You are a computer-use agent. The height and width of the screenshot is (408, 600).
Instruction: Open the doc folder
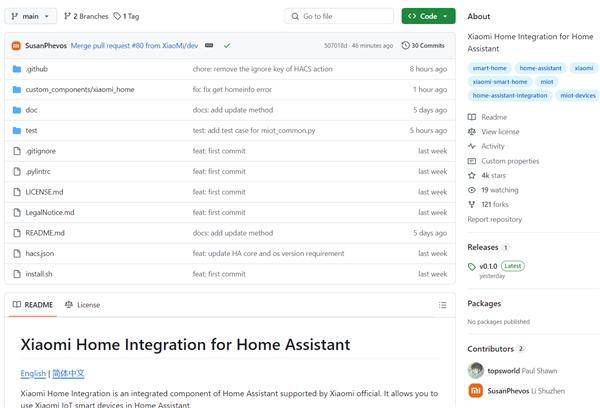pyautogui.click(x=31, y=110)
